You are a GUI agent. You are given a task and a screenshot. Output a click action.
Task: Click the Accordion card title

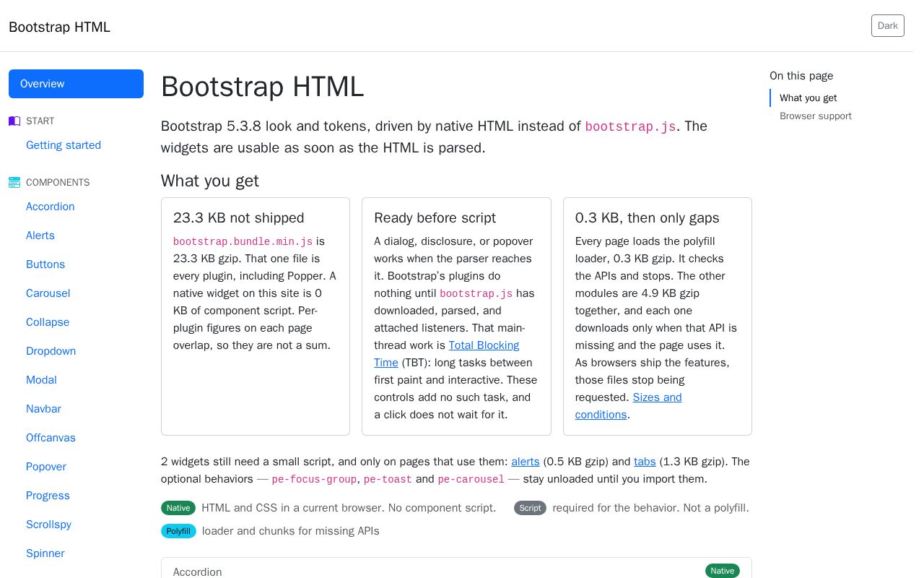[x=198, y=572]
